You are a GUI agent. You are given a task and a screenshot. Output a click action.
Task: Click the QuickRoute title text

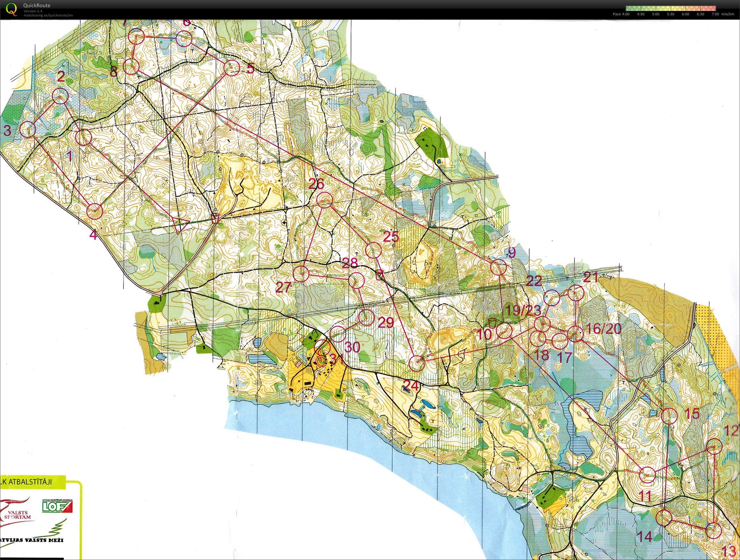[37, 5]
